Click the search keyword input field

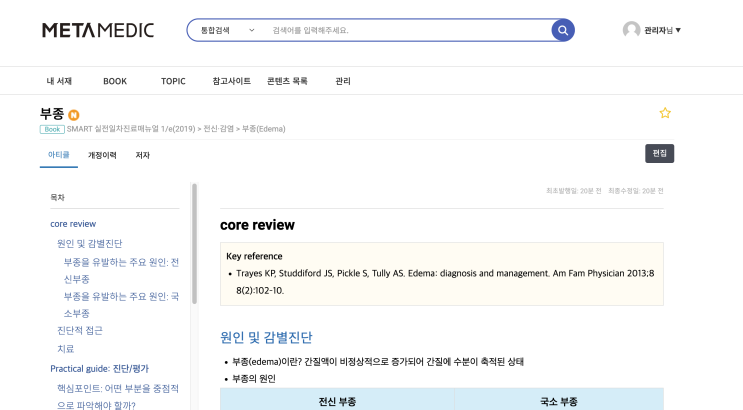pos(408,30)
